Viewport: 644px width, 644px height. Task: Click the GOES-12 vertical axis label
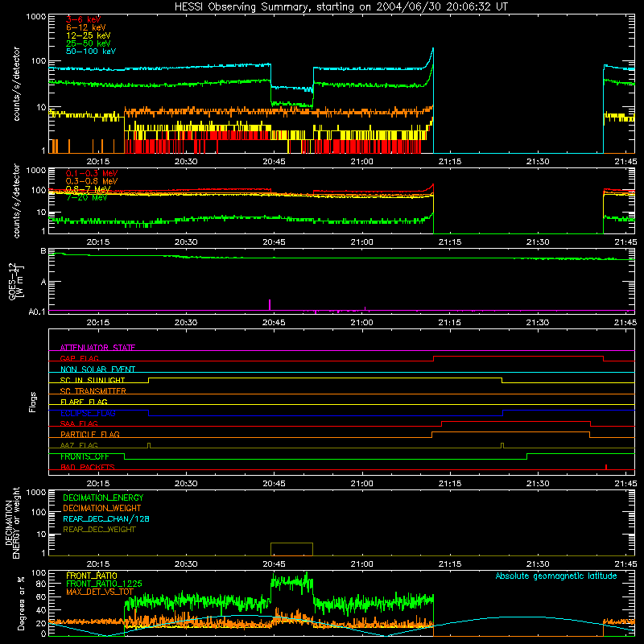tap(15, 281)
